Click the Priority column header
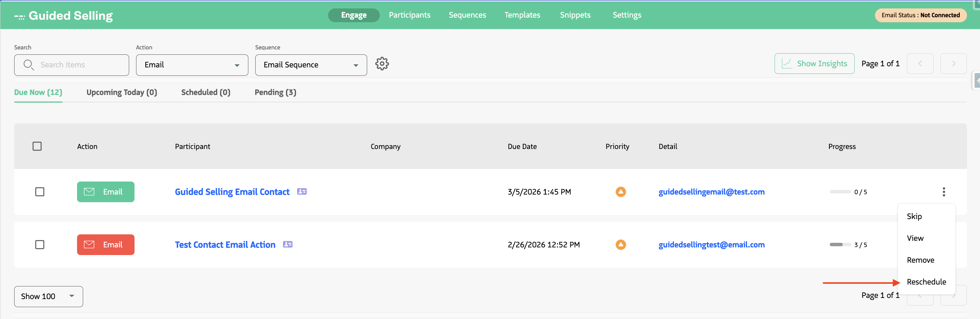Viewport: 980px width, 319px height. click(x=617, y=146)
